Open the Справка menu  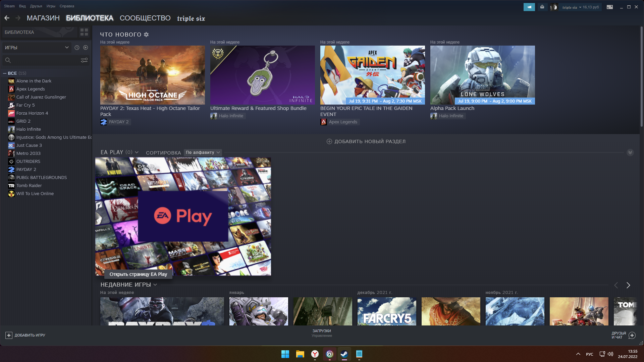pyautogui.click(x=67, y=6)
